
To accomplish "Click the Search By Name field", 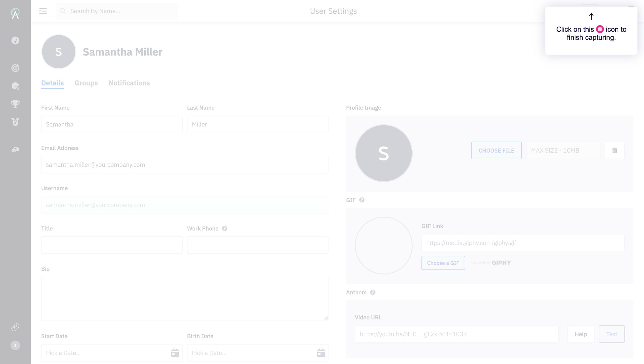I will pos(116,11).
